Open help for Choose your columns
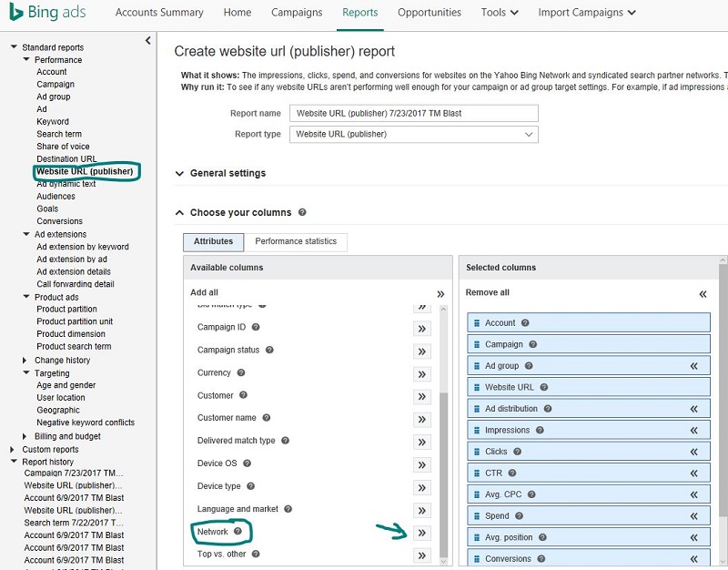 pyautogui.click(x=302, y=212)
